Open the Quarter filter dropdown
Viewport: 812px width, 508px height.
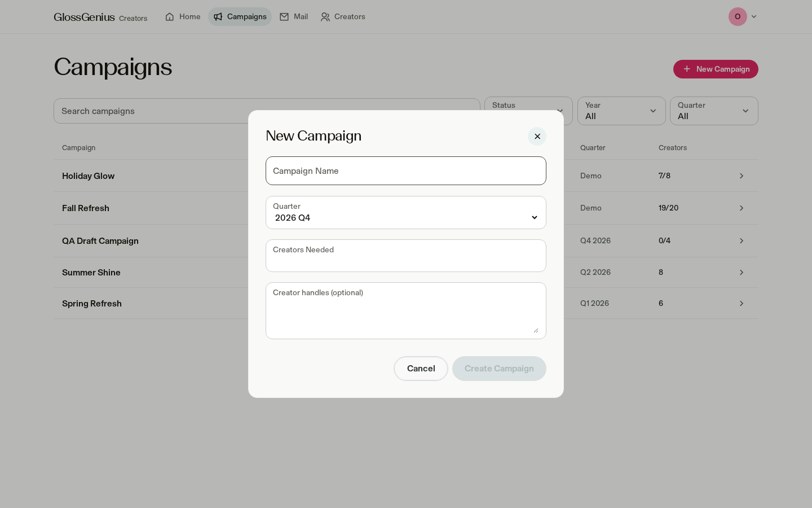pos(714,111)
